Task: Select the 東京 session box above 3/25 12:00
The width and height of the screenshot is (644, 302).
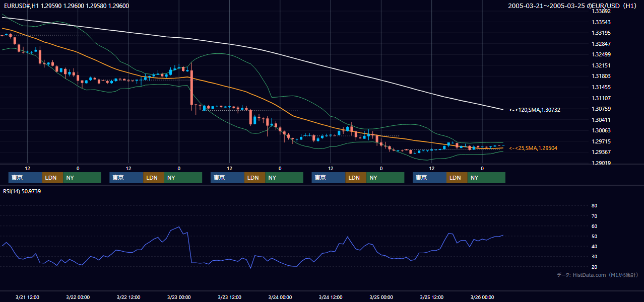Action: [429, 178]
